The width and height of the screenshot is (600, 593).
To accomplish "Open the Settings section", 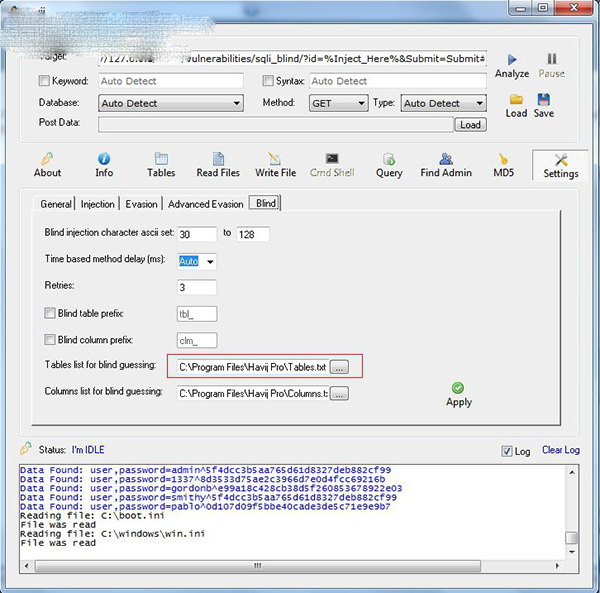I will tap(561, 166).
